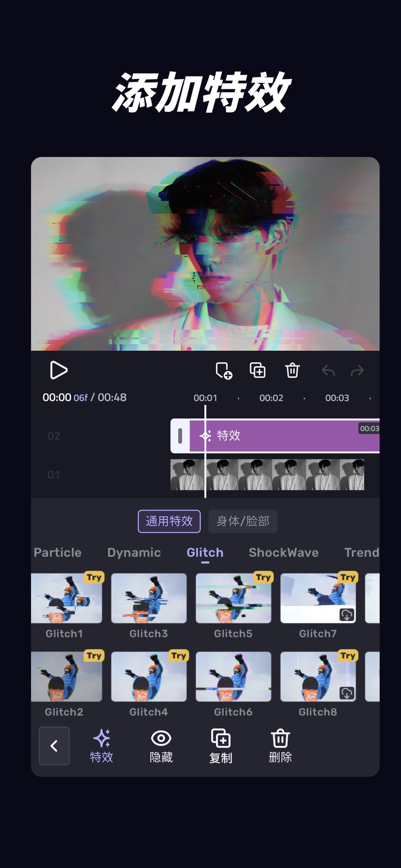Click the 00:03 timeline ruler mark

tap(337, 398)
